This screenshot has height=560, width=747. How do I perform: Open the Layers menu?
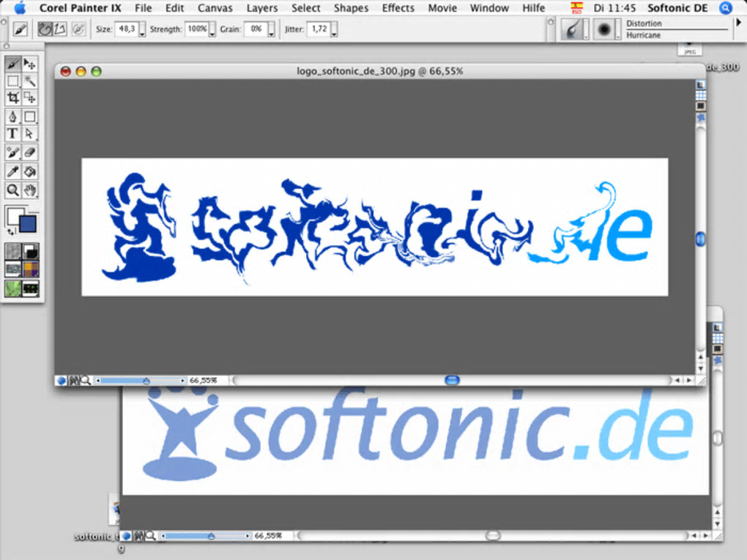[x=261, y=8]
